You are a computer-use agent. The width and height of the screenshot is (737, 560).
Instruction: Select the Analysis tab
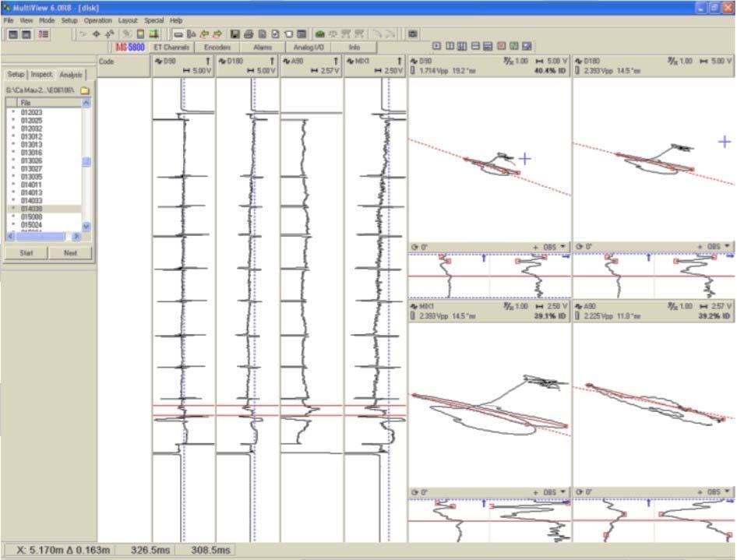(70, 75)
